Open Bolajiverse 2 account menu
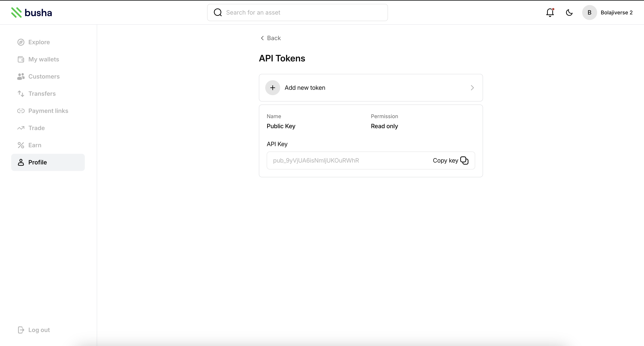This screenshot has height=346, width=644. click(x=616, y=13)
